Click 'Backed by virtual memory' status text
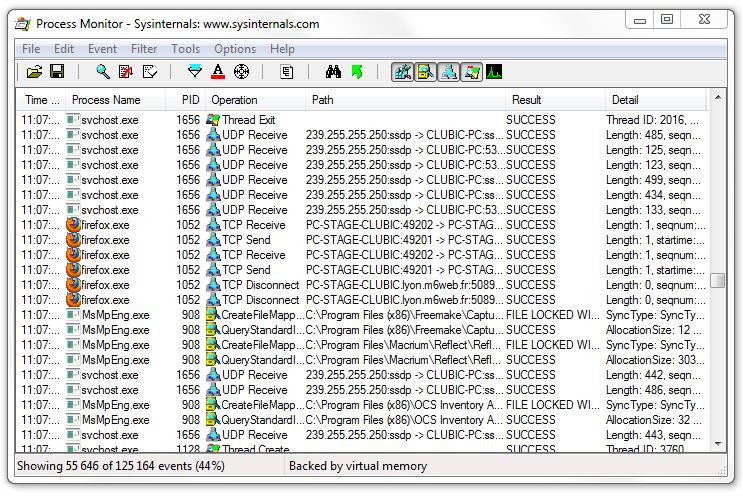The image size is (743, 496). pos(358,466)
